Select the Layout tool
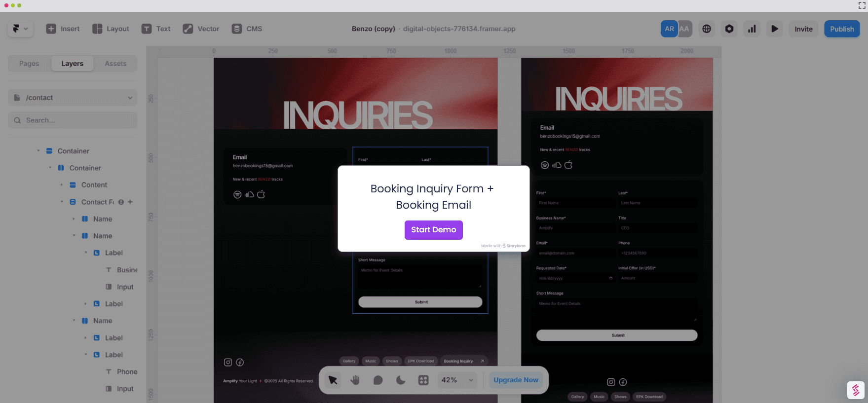The image size is (868, 403). (111, 29)
